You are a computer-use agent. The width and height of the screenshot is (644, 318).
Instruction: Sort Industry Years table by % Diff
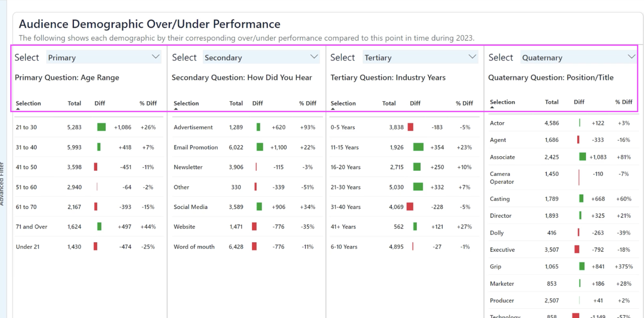click(464, 103)
